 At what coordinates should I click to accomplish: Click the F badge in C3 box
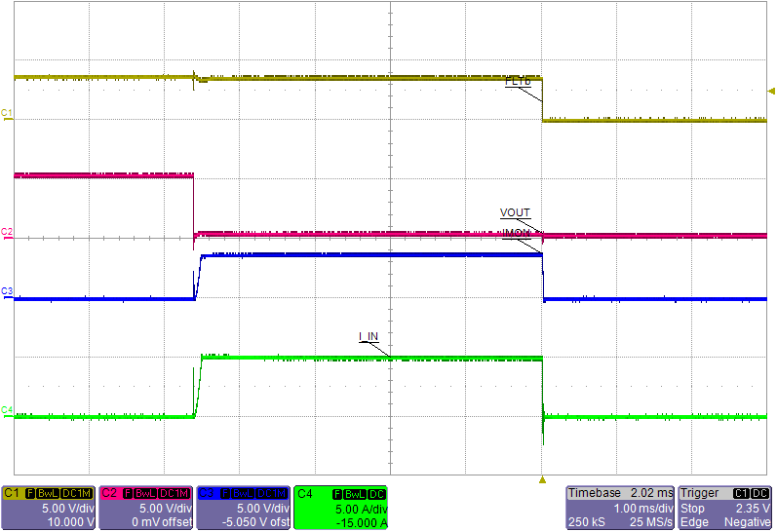click(225, 494)
